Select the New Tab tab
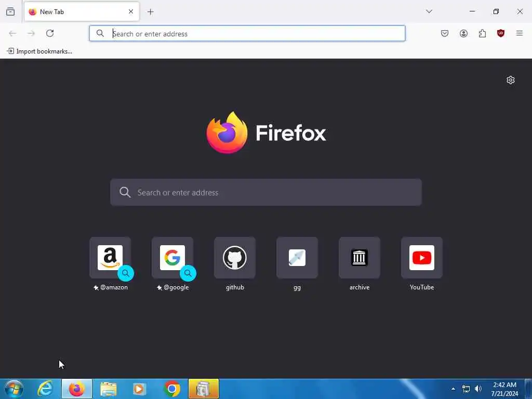 click(x=82, y=11)
